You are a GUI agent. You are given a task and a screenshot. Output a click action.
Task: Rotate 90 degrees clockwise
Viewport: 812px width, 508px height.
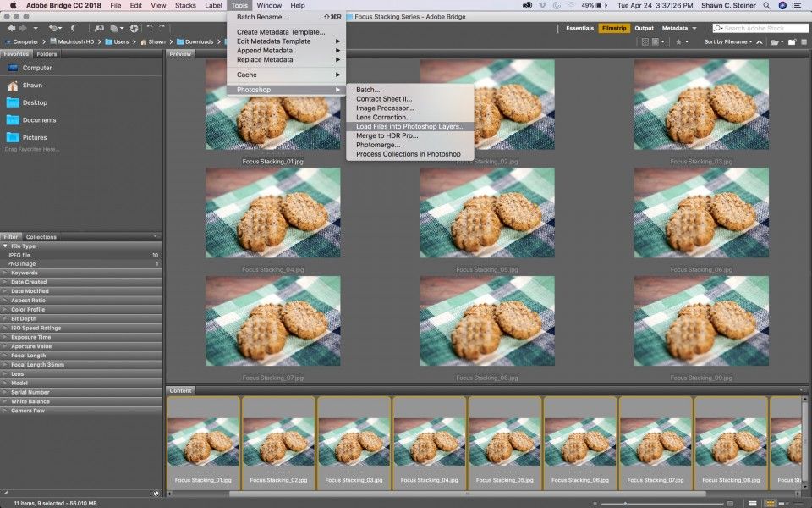(x=162, y=28)
